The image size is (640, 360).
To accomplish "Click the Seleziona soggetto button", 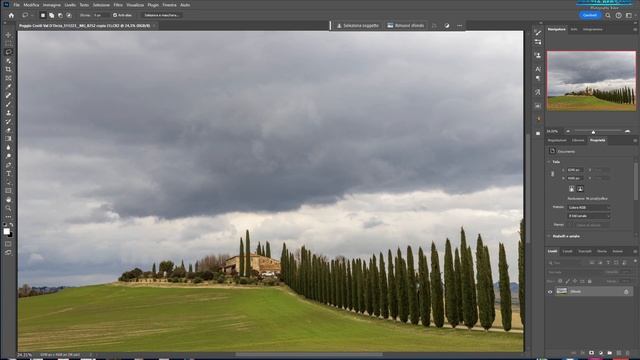I will point(358,26).
